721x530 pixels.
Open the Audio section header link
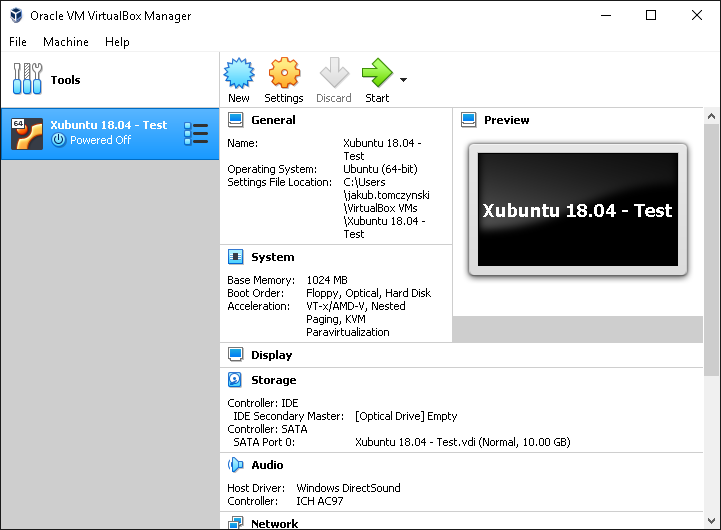click(267, 465)
